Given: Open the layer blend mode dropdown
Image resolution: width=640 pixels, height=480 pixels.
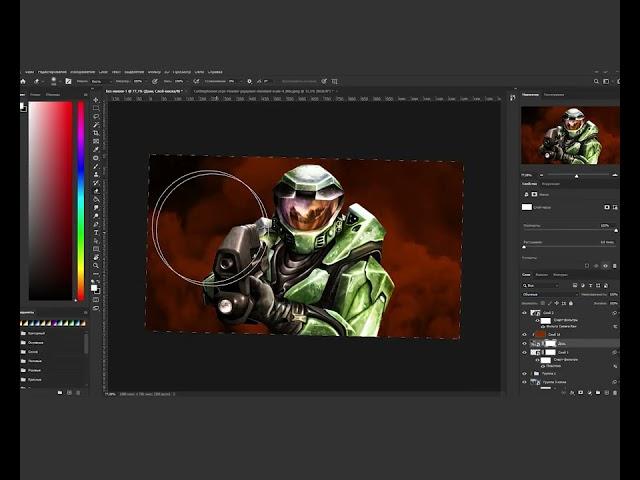Looking at the screenshot, I should [550, 294].
